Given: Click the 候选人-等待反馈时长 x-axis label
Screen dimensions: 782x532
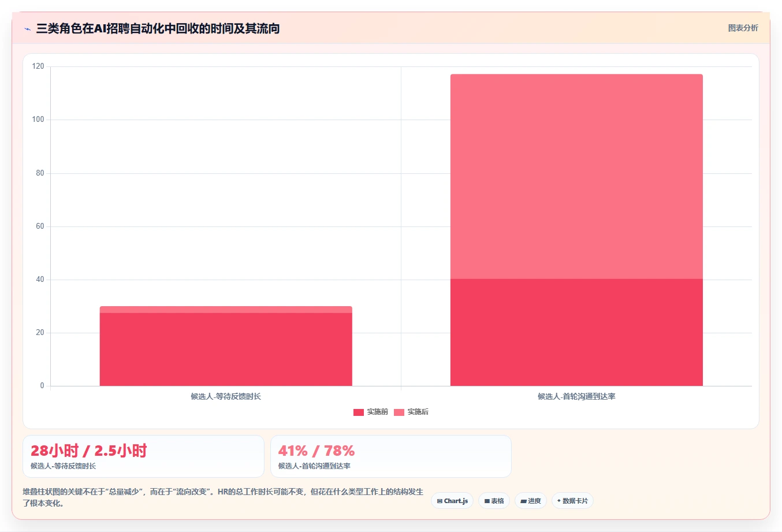Looking at the screenshot, I should (x=226, y=396).
